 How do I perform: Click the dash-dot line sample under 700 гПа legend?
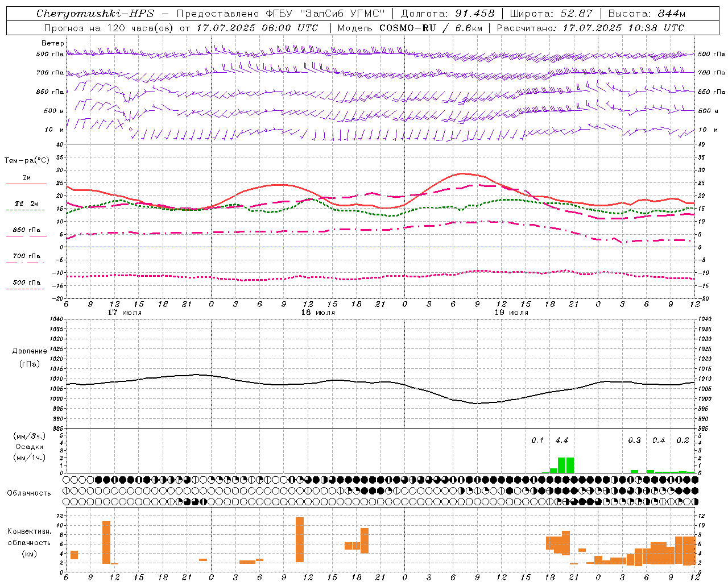coord(25,263)
